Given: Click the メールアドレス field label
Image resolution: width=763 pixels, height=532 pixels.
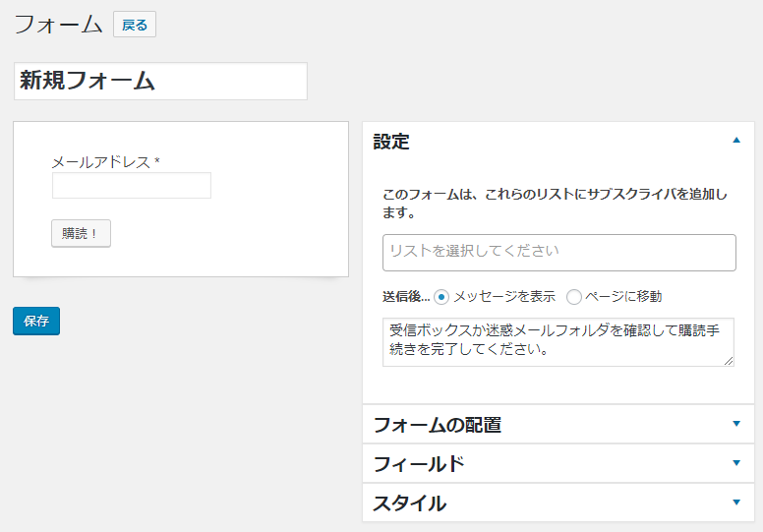Looking at the screenshot, I should click(100, 162).
